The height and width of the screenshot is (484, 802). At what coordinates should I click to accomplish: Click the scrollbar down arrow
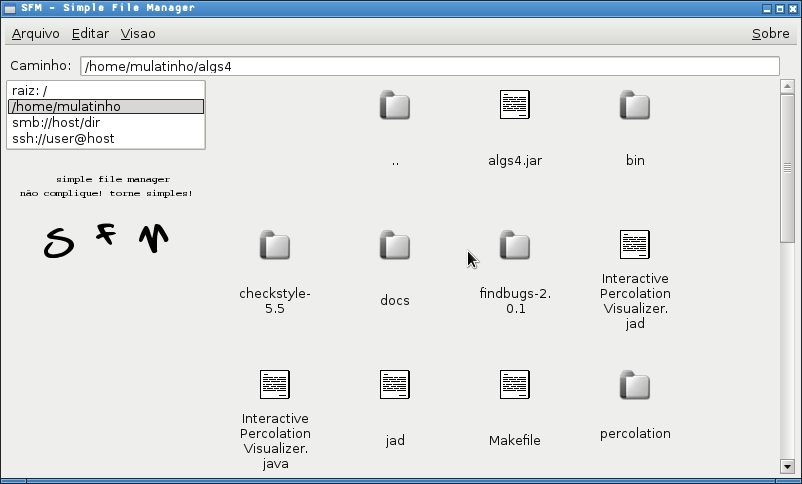click(x=787, y=466)
